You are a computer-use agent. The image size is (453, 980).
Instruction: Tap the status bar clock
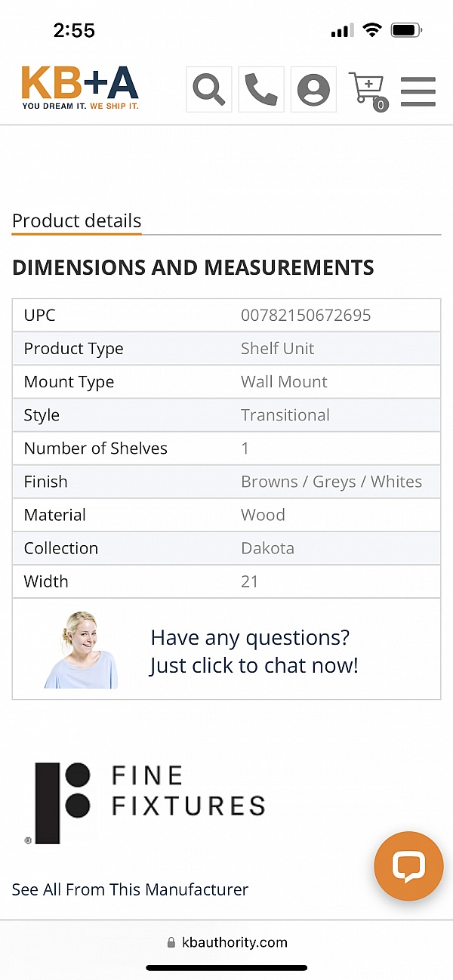tap(74, 30)
